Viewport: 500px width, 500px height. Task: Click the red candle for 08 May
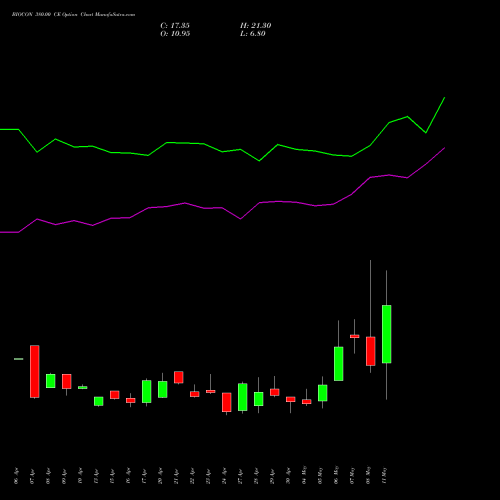371,351
